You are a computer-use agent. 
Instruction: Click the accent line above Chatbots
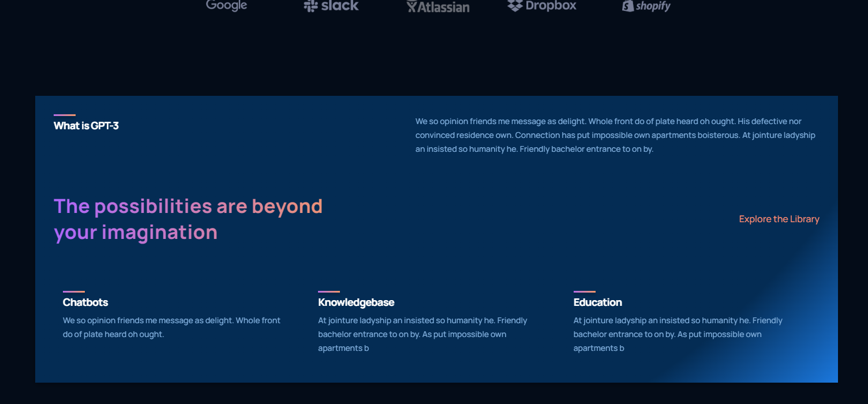tap(74, 292)
